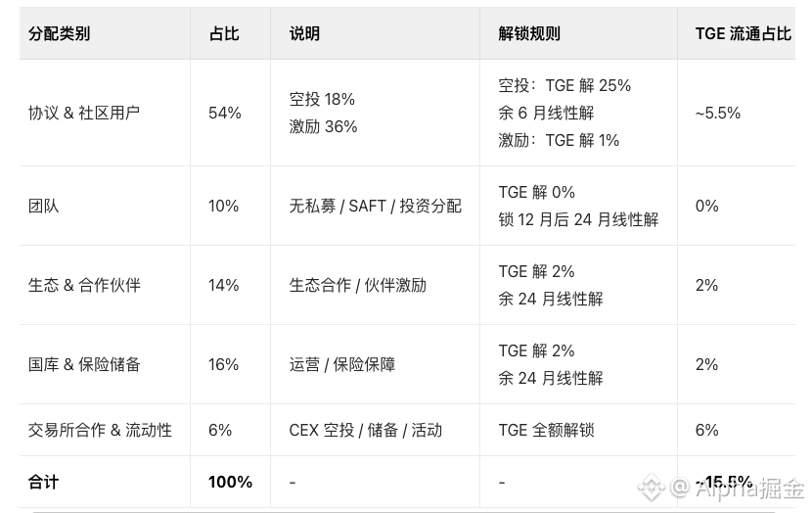Select the 交易所合作 & 流动性 row label
Viewport: 812px width, 513px height.
coord(100,430)
